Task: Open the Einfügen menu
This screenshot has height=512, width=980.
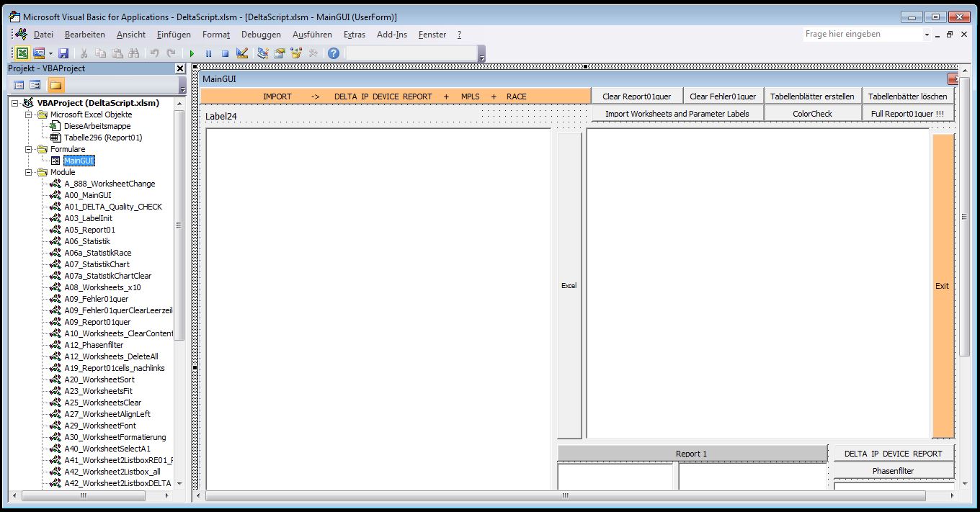Action: pyautogui.click(x=174, y=35)
